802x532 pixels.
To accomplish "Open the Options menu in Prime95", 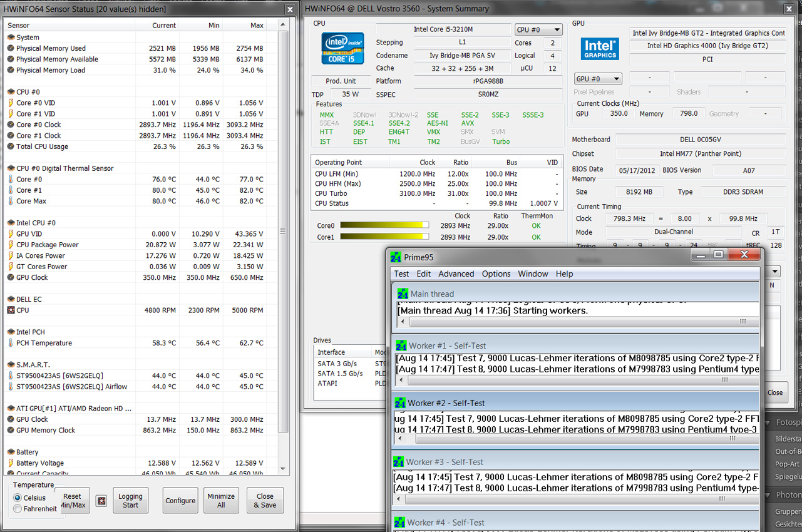I will [x=496, y=274].
